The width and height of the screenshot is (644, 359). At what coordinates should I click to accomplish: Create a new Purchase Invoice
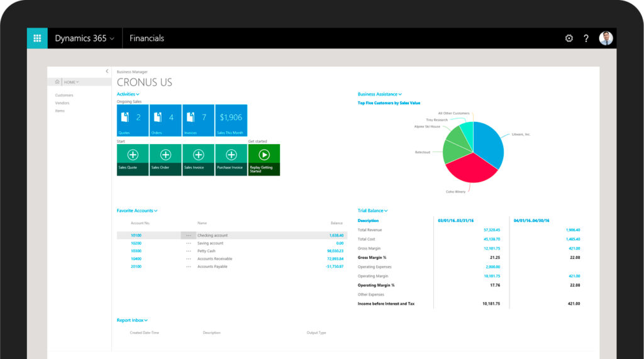tap(231, 160)
